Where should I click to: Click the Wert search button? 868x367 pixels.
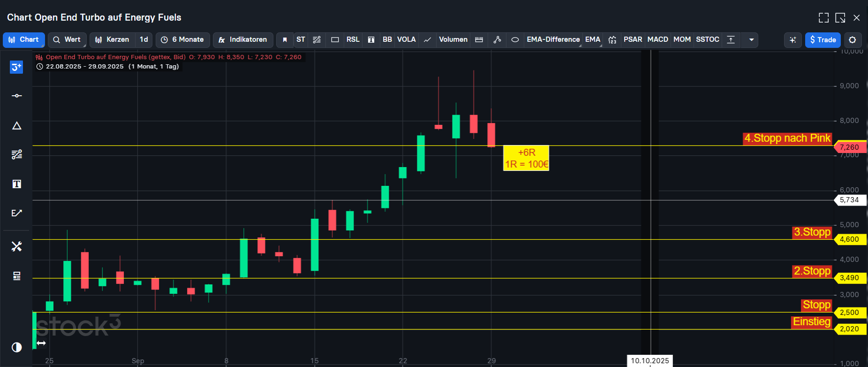tap(67, 40)
